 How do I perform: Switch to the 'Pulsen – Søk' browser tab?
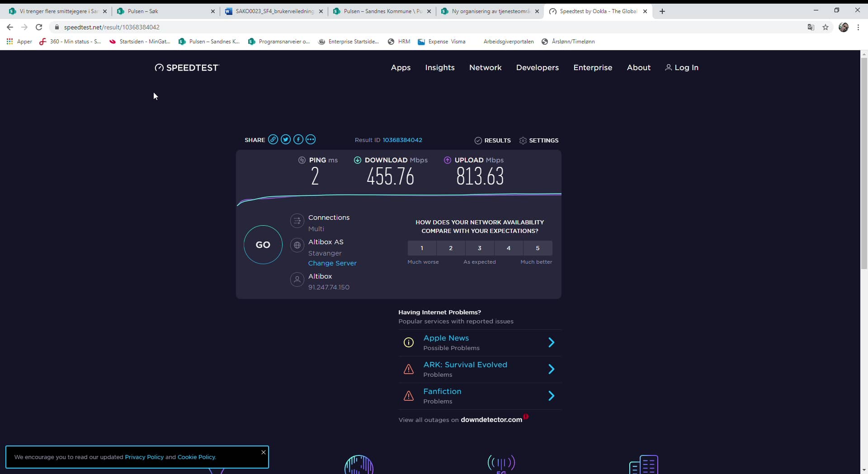[x=158, y=11]
